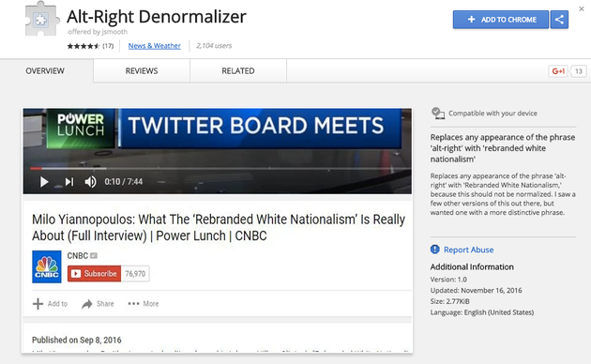Click the Report Abuse exclamation icon
This screenshot has width=591, height=364.
point(435,250)
